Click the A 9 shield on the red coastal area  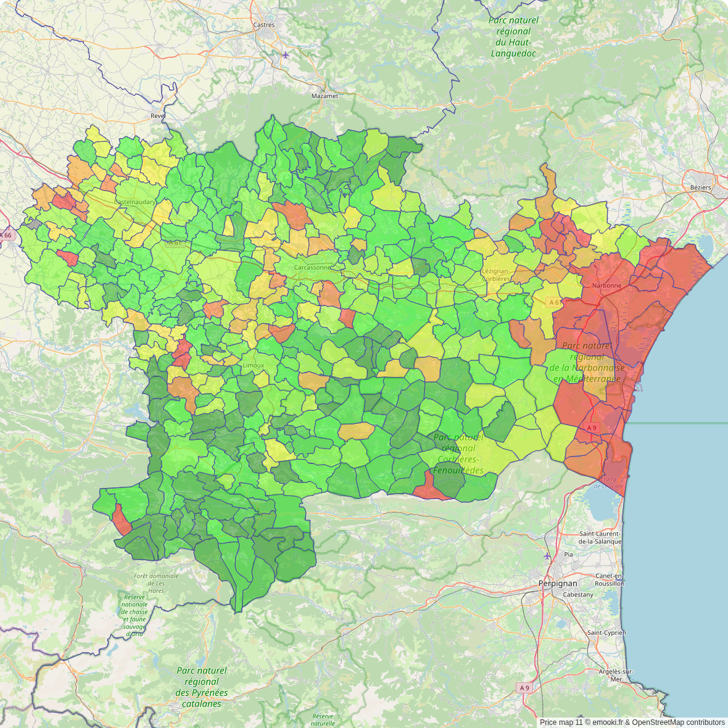(592, 428)
